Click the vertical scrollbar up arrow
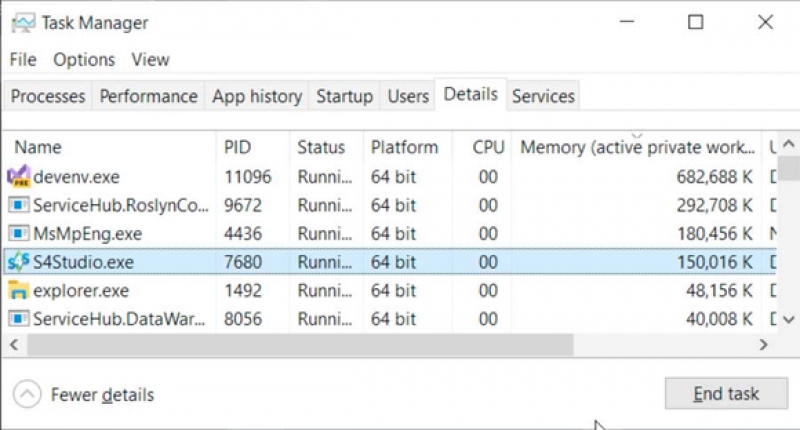This screenshot has height=430, width=800. [788, 144]
